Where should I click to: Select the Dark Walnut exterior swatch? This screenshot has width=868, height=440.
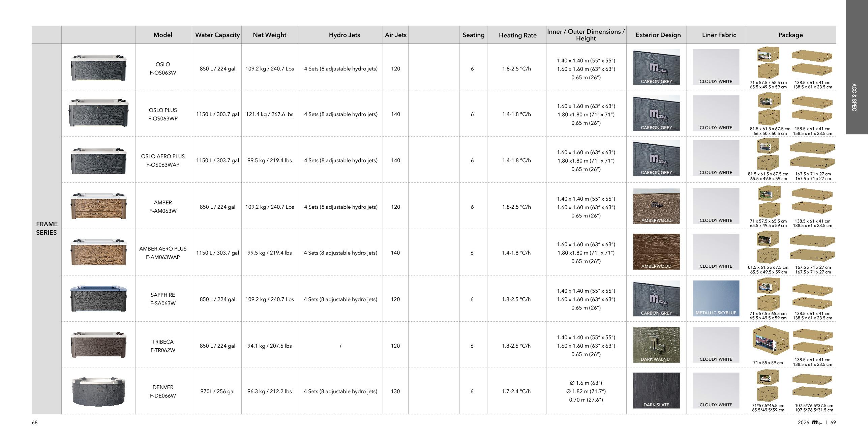pos(656,344)
